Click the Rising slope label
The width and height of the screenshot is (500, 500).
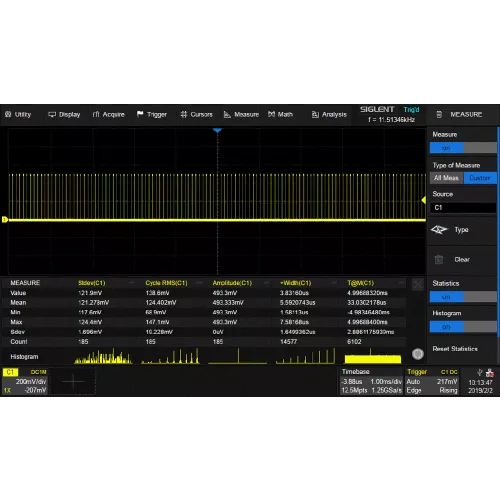click(448, 390)
